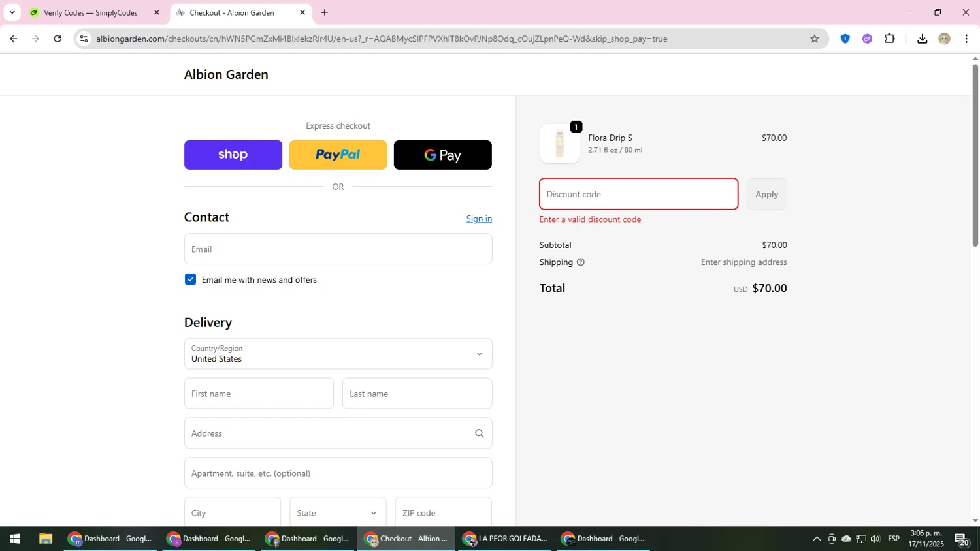980x551 pixels.
Task: Open the volume control in system tray
Action: pyautogui.click(x=875, y=539)
